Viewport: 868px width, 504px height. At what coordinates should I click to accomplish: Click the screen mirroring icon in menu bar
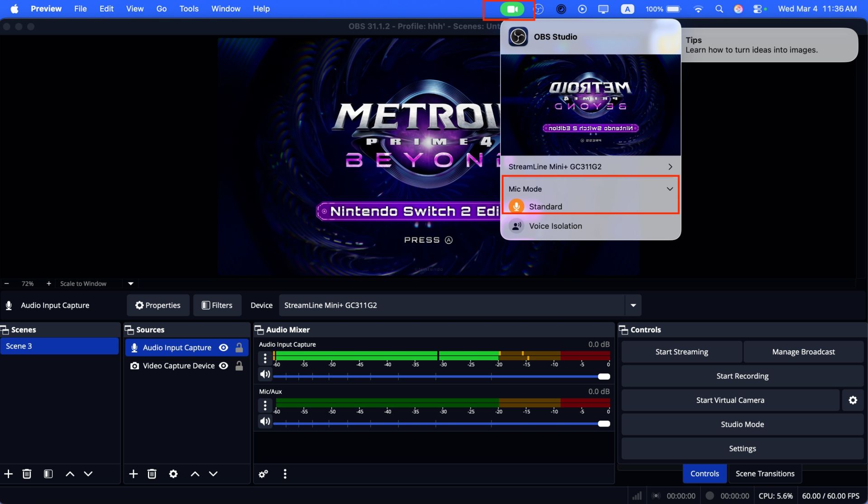tap(603, 9)
